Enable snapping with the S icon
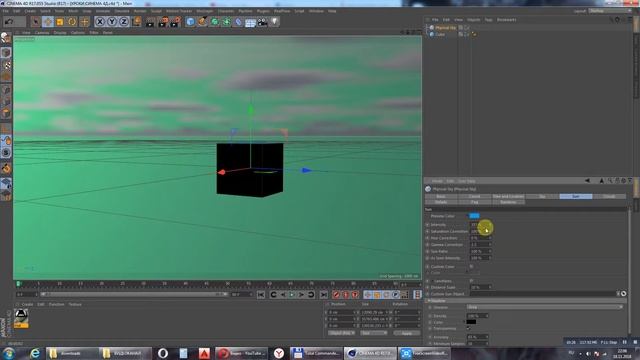Screen dimensions: 640x360 pos(6,153)
